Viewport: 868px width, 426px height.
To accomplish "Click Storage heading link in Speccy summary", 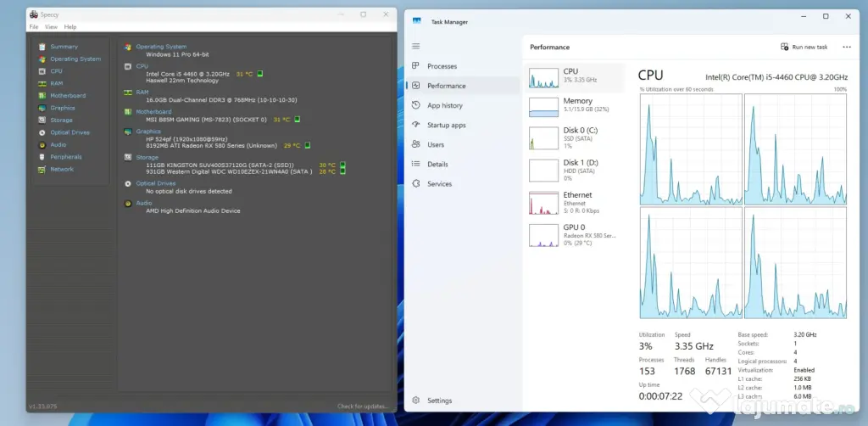I will click(147, 157).
